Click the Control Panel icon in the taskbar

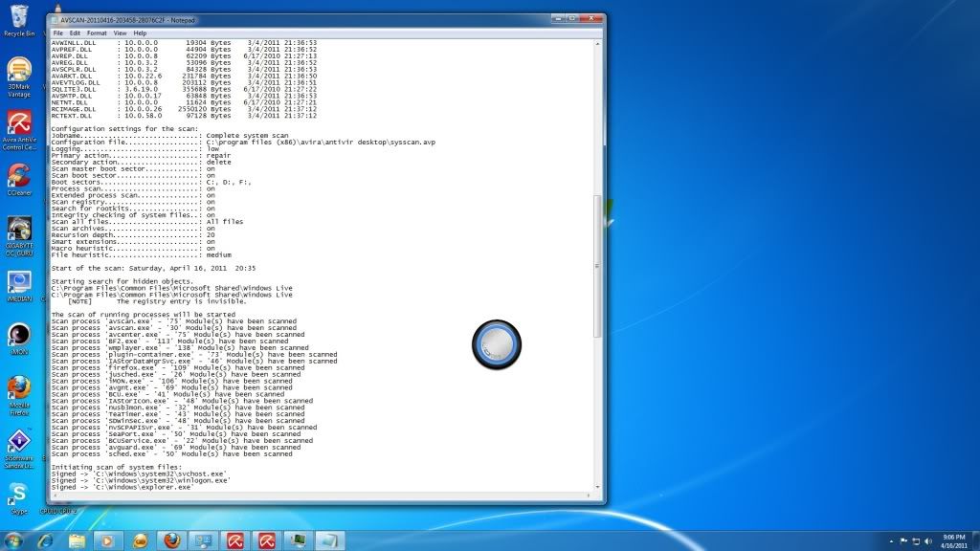(x=203, y=540)
